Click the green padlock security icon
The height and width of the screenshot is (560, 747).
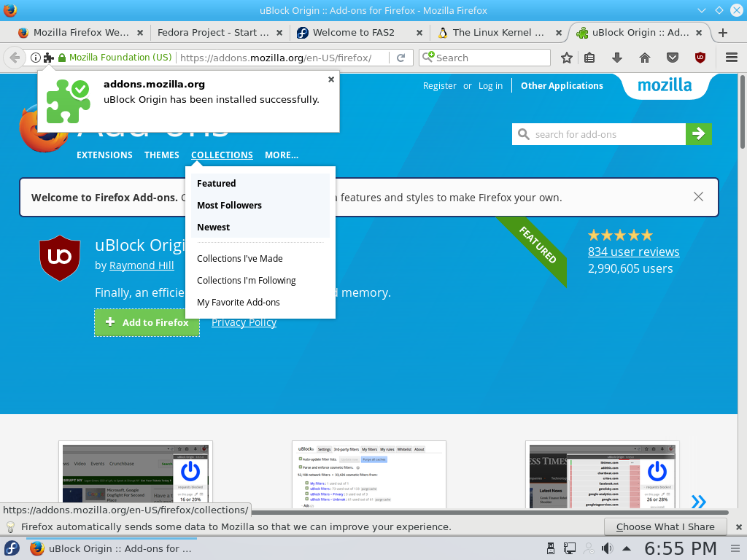(62, 58)
